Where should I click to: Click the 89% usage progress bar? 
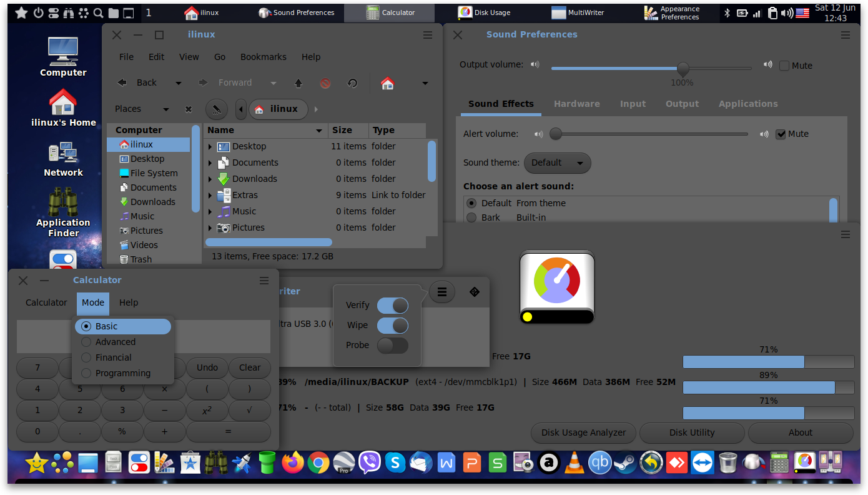[x=768, y=387]
